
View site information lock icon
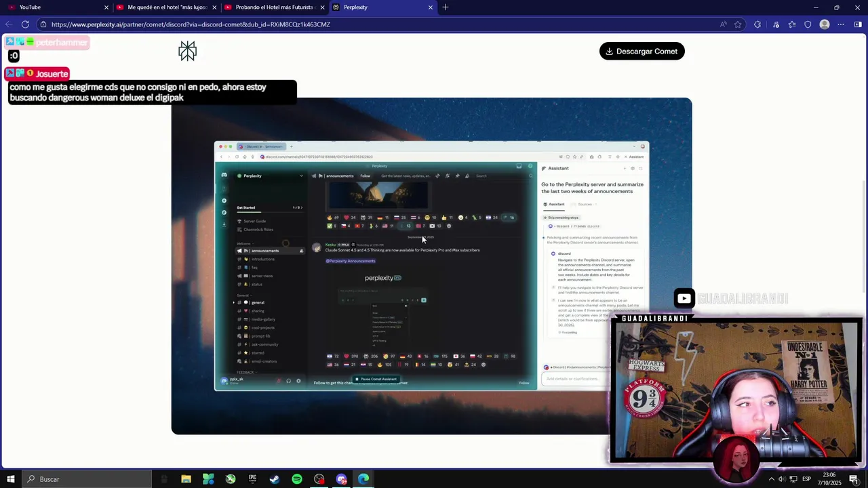(43, 24)
